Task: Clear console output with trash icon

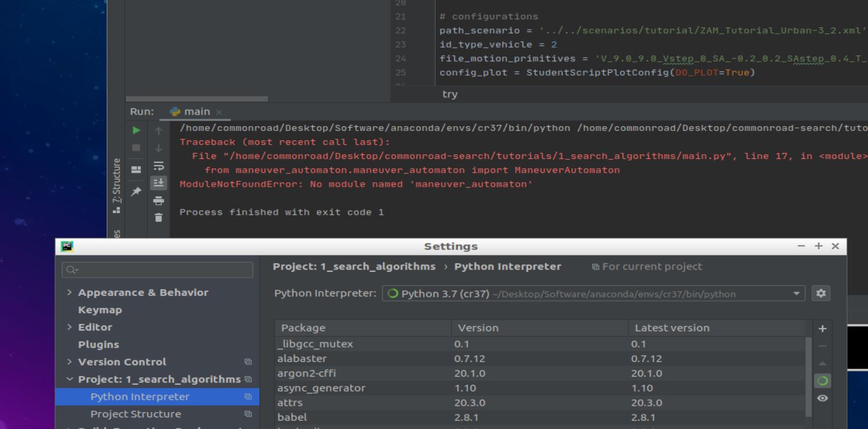Action: point(158,217)
